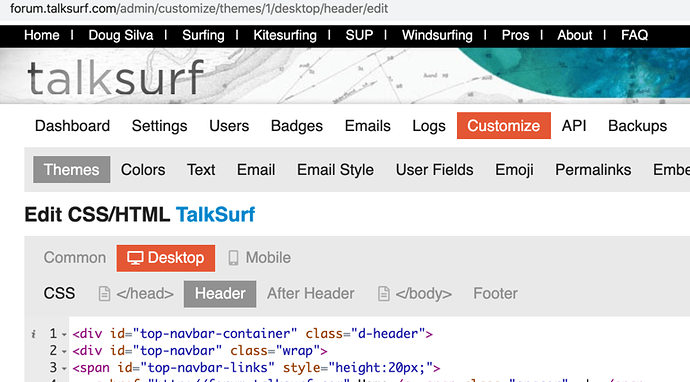Click the file icon beside </body>
The image size is (690, 382).
pyautogui.click(x=384, y=294)
